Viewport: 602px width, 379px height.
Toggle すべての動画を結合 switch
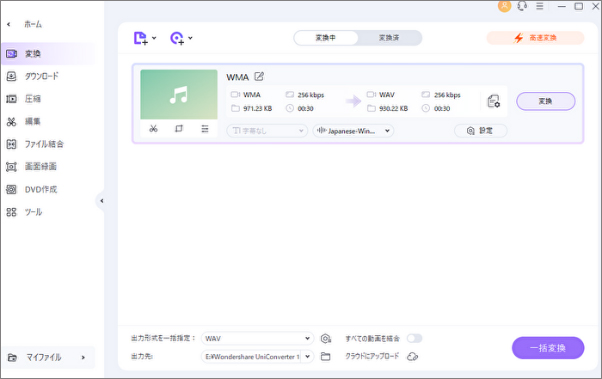[x=415, y=338]
